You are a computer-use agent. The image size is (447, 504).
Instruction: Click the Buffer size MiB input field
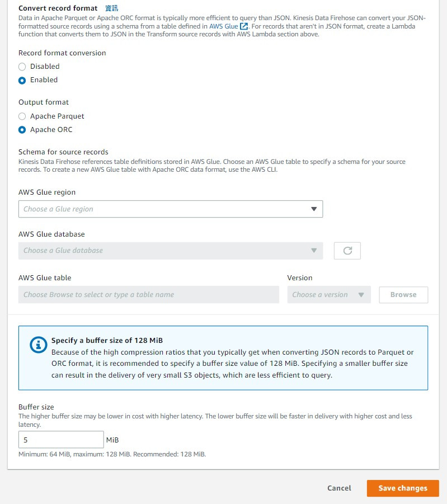tap(61, 440)
